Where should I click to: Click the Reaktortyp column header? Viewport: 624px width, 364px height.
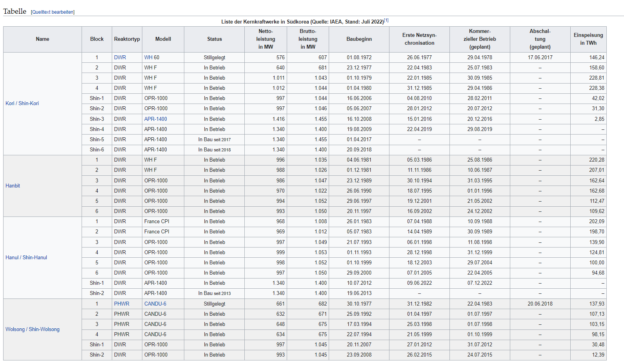pyautogui.click(x=127, y=39)
